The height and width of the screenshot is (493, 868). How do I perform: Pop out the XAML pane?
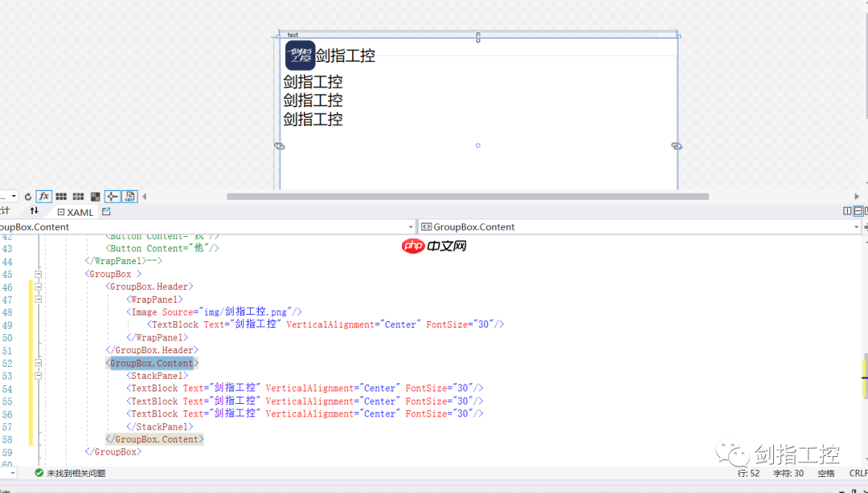(x=106, y=211)
